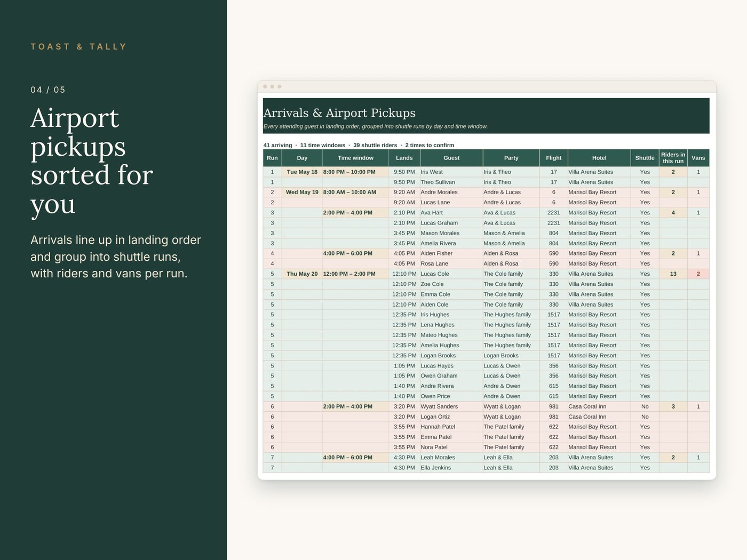This screenshot has height=560, width=747.
Task: Click the Time window column header
Action: 355,158
